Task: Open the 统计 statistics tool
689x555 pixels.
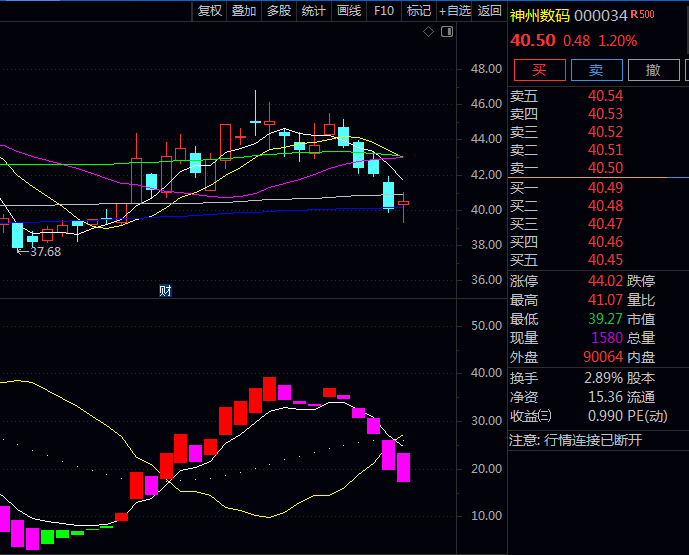Action: (314, 11)
